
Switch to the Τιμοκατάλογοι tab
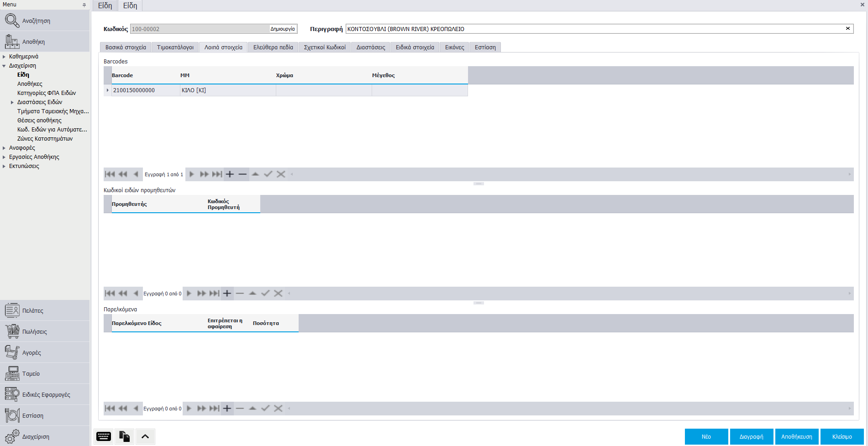tap(175, 47)
